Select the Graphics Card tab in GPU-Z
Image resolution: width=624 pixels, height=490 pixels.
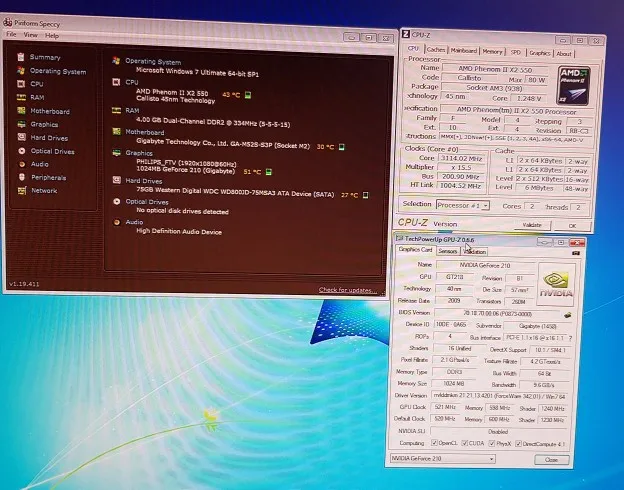415,250
